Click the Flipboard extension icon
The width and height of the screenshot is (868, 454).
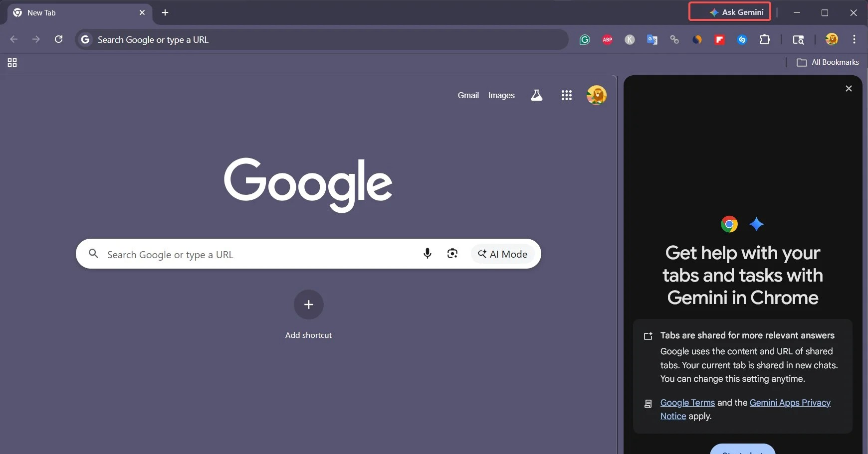(719, 39)
